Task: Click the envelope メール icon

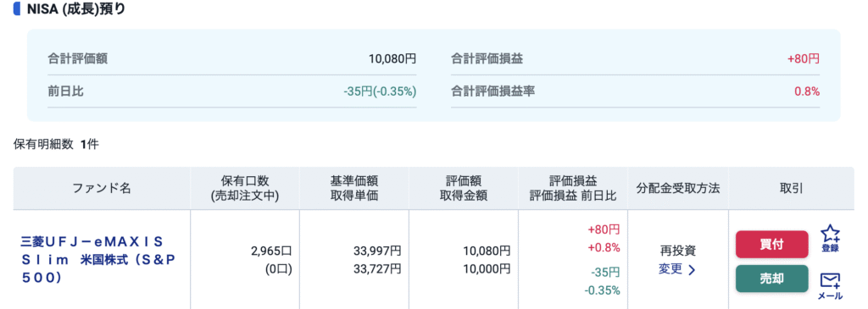Action: (830, 286)
